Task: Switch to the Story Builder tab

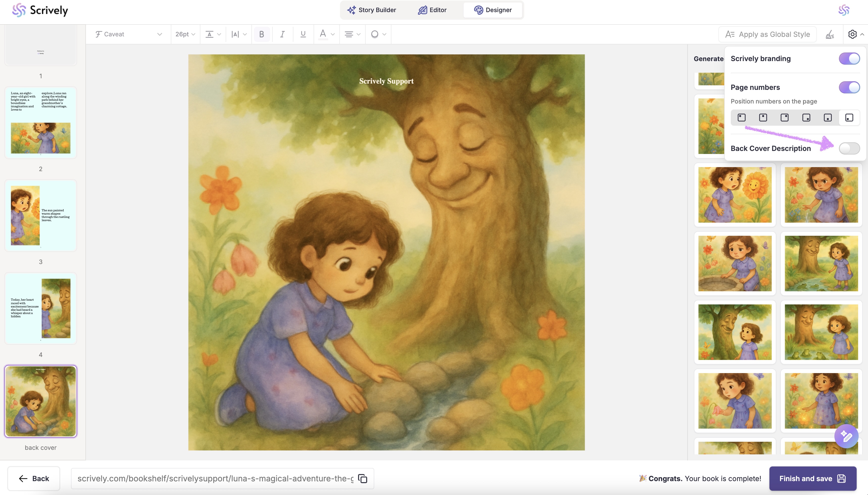Action: 371,10
